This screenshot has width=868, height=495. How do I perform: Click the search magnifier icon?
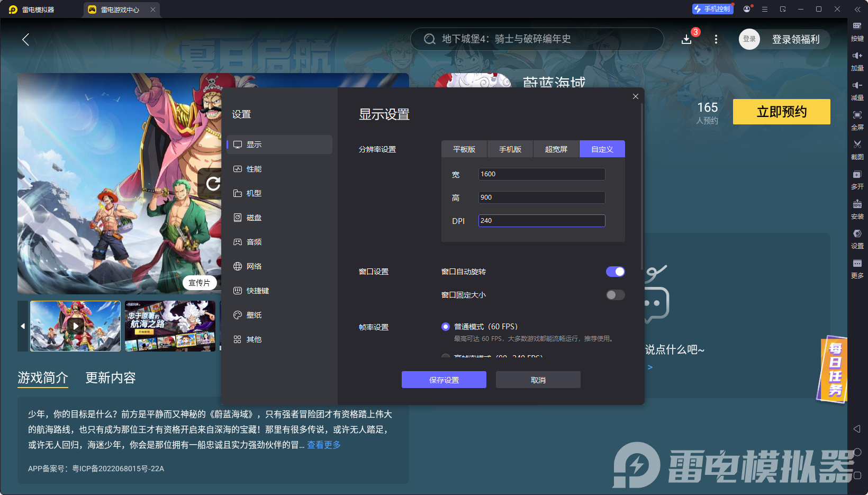tap(430, 39)
